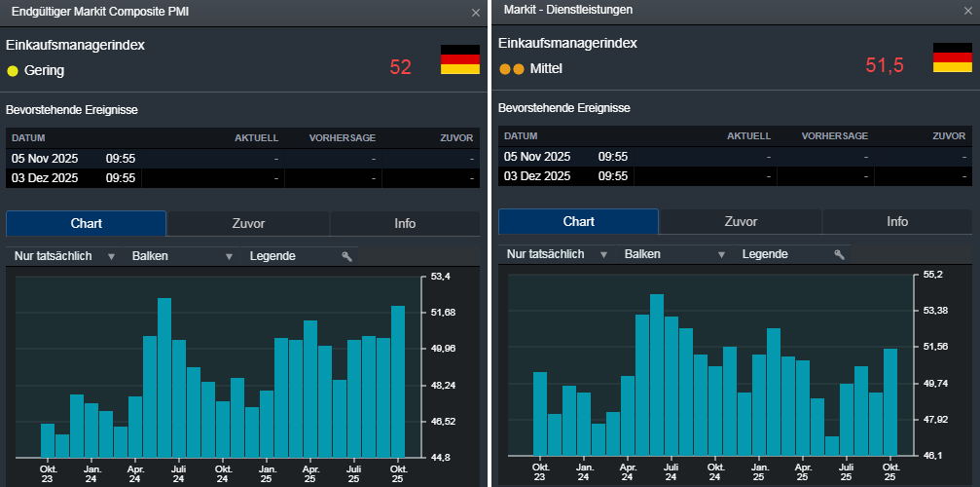Select 03 Dez 2025 event row in Dienstleistungen panel
This screenshot has height=487, width=980.
[x=735, y=176]
